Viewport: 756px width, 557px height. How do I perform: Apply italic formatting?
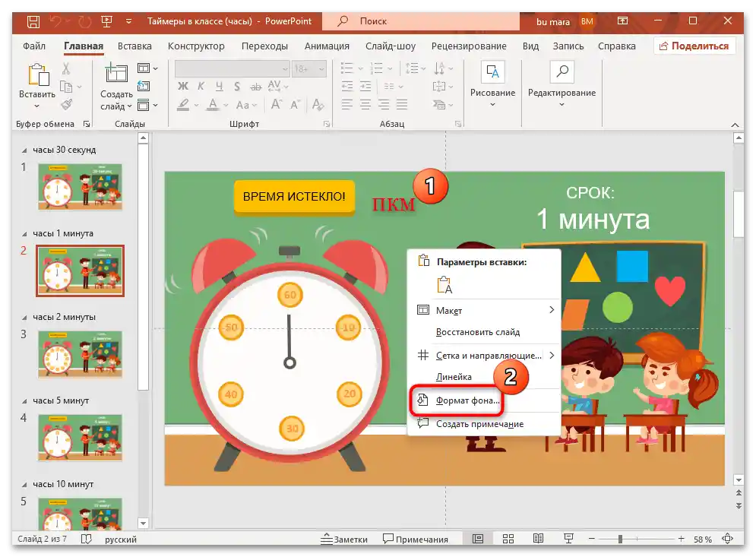[x=201, y=86]
